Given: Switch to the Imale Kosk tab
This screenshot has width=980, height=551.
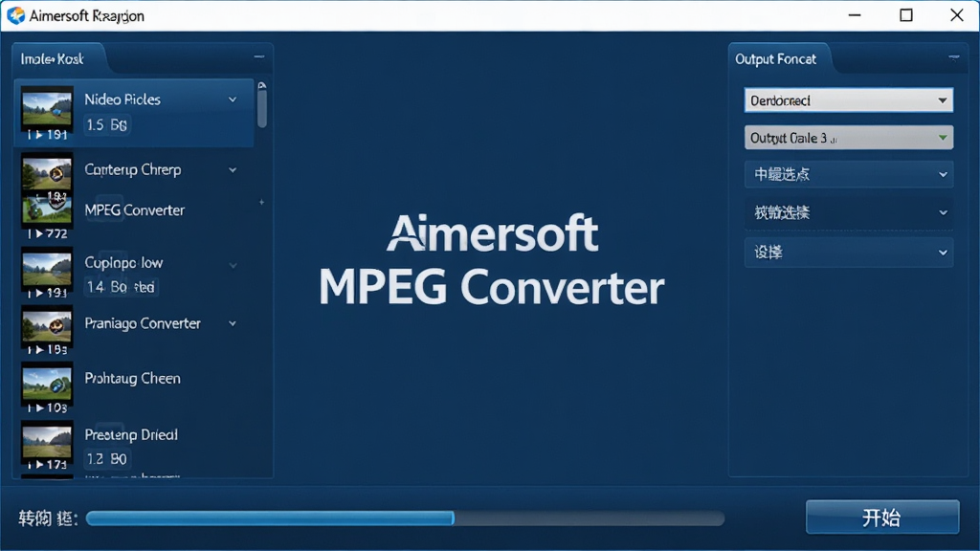Looking at the screenshot, I should click(53, 58).
